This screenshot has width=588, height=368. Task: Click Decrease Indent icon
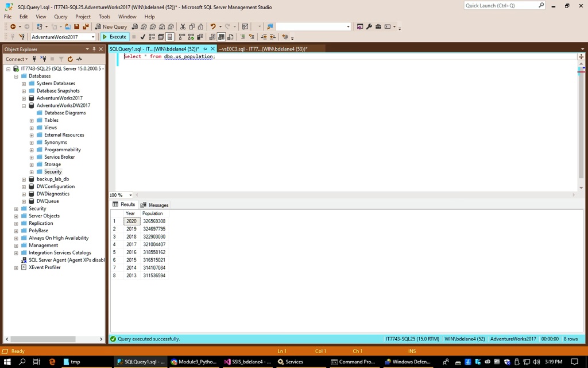(x=264, y=37)
